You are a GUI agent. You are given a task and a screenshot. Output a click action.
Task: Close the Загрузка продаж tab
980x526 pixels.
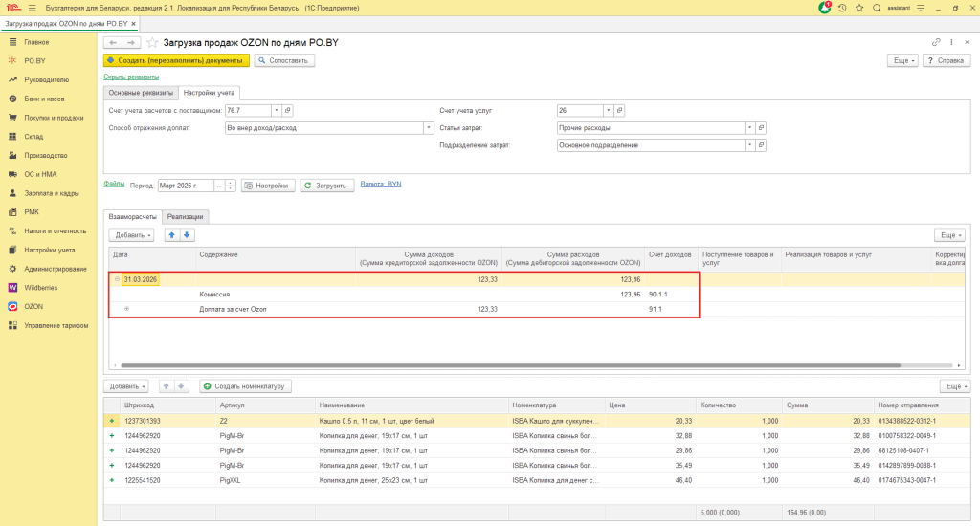tap(133, 24)
